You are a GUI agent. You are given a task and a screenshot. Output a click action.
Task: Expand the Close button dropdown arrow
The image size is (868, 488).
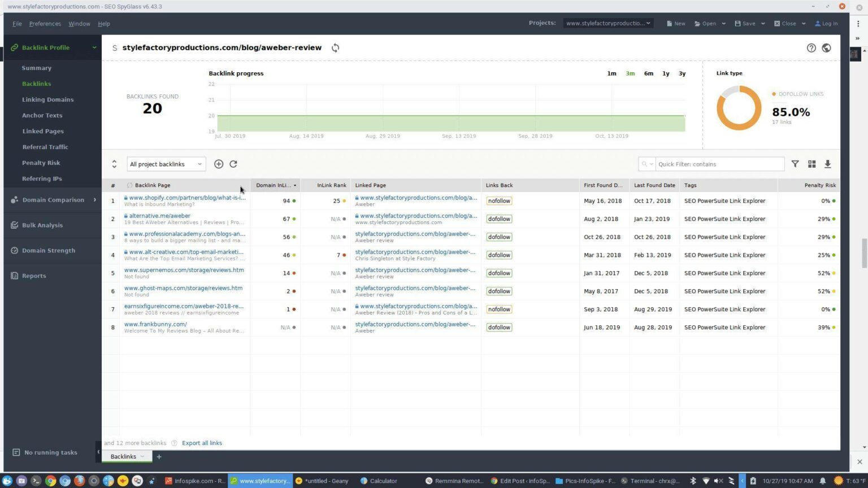pos(803,24)
